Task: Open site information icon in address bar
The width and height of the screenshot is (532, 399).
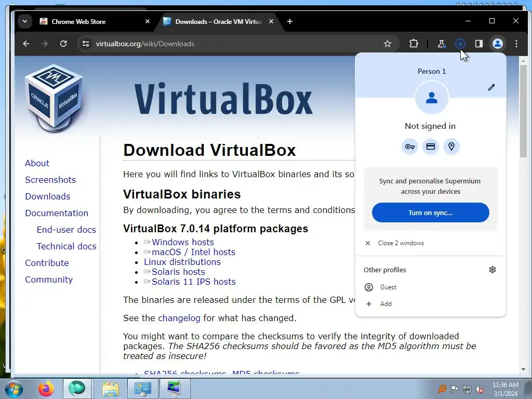Action: pyautogui.click(x=86, y=44)
